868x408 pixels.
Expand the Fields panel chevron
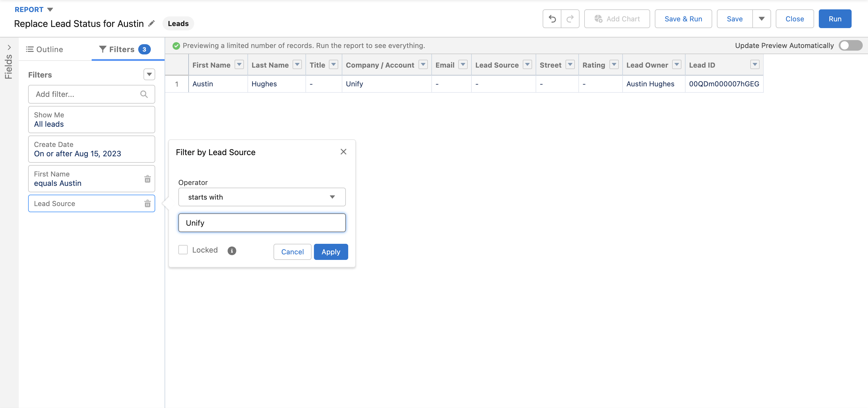click(x=9, y=47)
